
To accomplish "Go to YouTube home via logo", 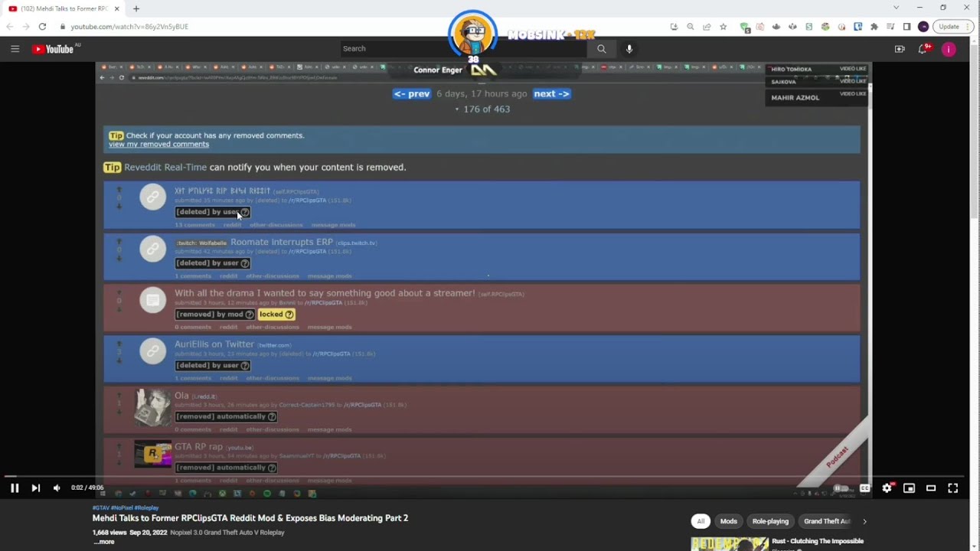I will tap(53, 49).
